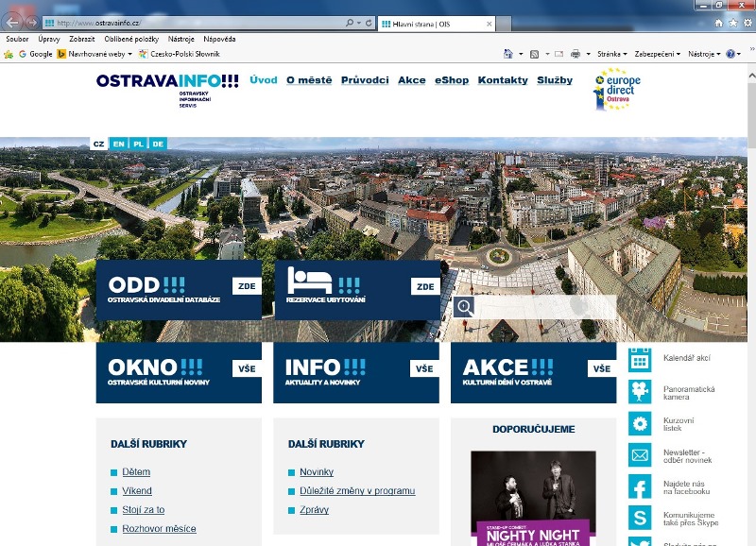Click the Kurzovní lístek gear icon

[x=640, y=423]
